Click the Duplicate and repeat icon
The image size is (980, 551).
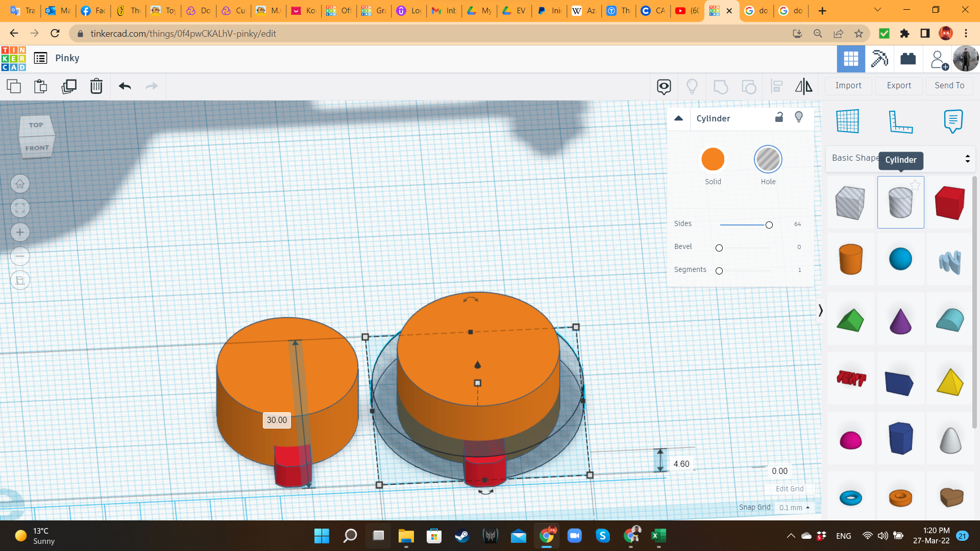coord(69,86)
